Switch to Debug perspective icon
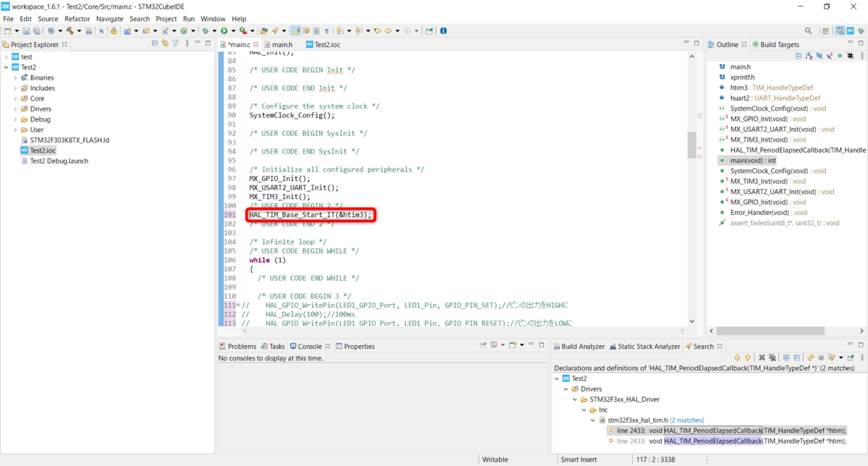868x466 pixels. (860, 31)
